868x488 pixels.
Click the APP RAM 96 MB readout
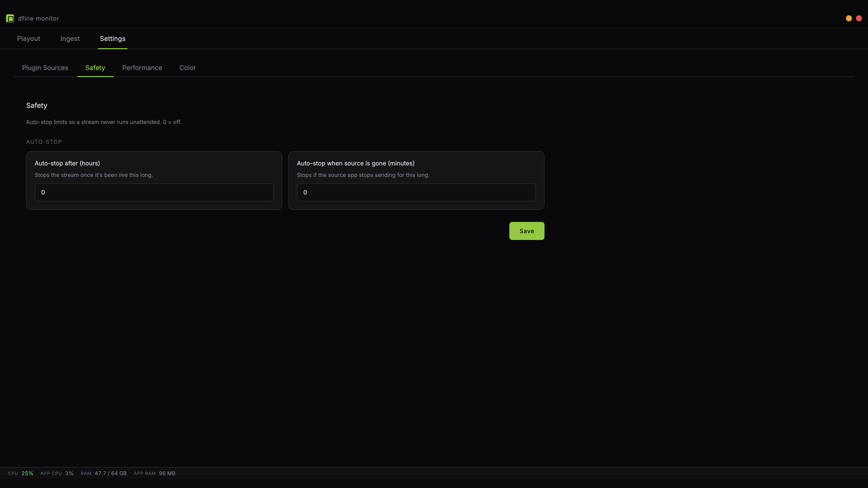[154, 473]
